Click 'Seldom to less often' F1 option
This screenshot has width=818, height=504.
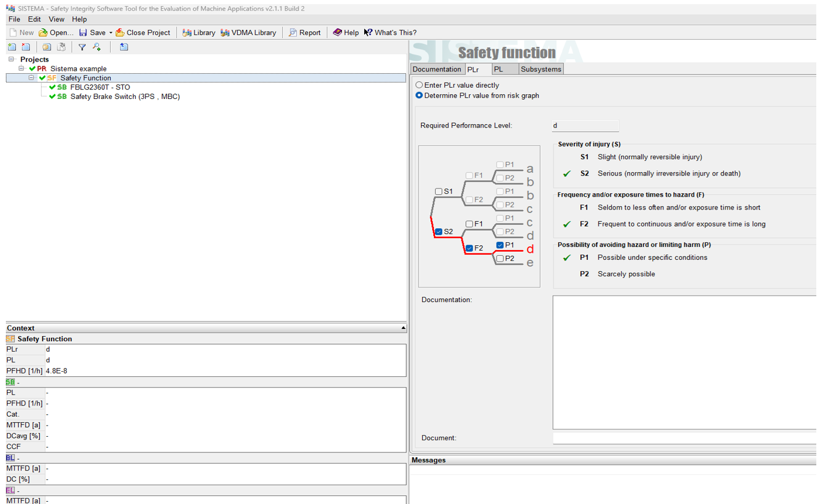(679, 207)
